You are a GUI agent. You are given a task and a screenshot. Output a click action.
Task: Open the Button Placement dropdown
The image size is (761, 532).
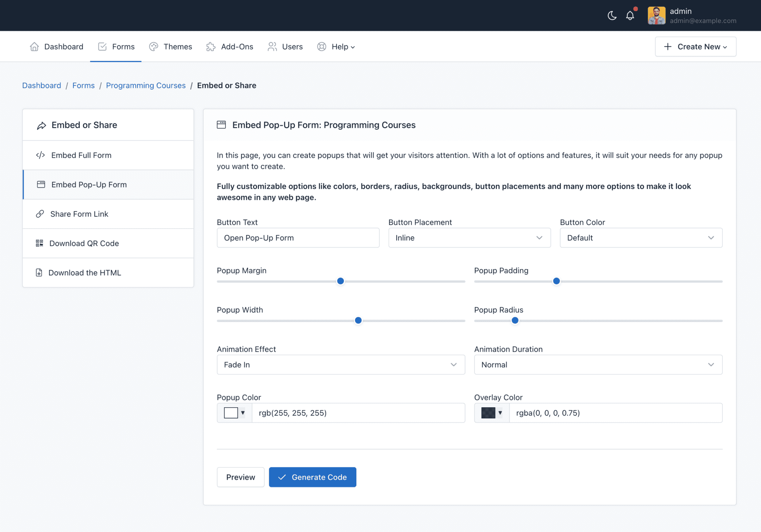[x=469, y=238]
